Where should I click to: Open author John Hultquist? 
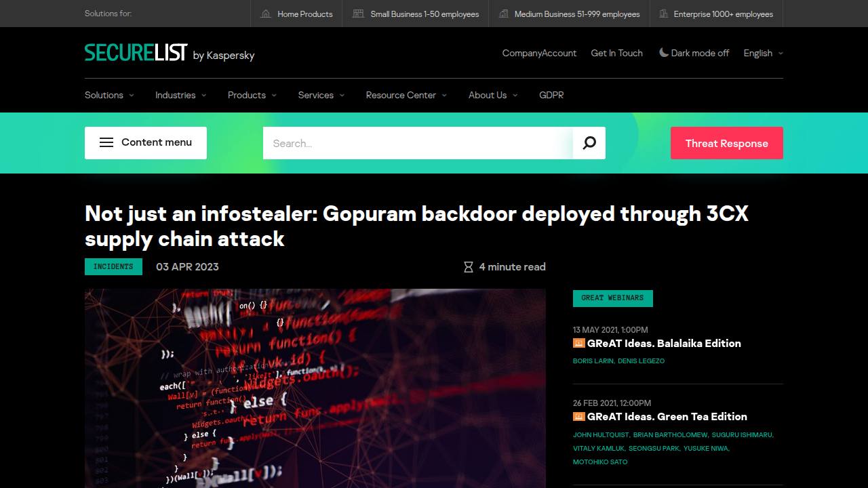click(x=601, y=435)
